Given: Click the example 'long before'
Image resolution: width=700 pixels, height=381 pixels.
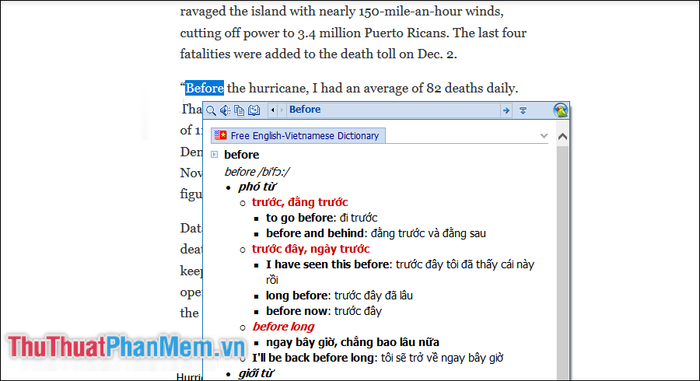Looking at the screenshot, I should [297, 296].
